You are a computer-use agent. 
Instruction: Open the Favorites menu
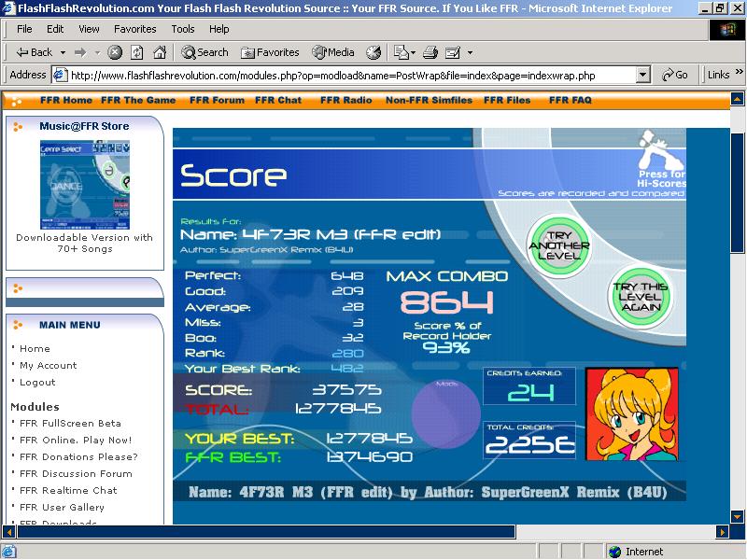click(x=134, y=29)
